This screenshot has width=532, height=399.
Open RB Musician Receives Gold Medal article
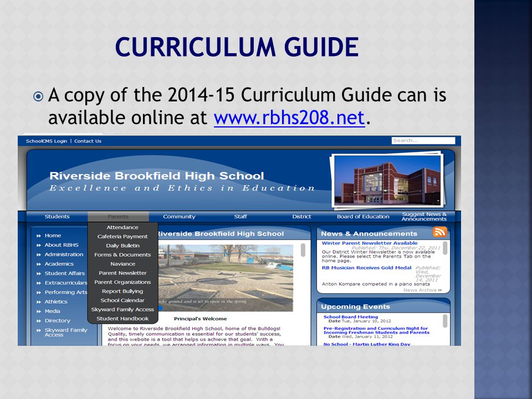(366, 268)
